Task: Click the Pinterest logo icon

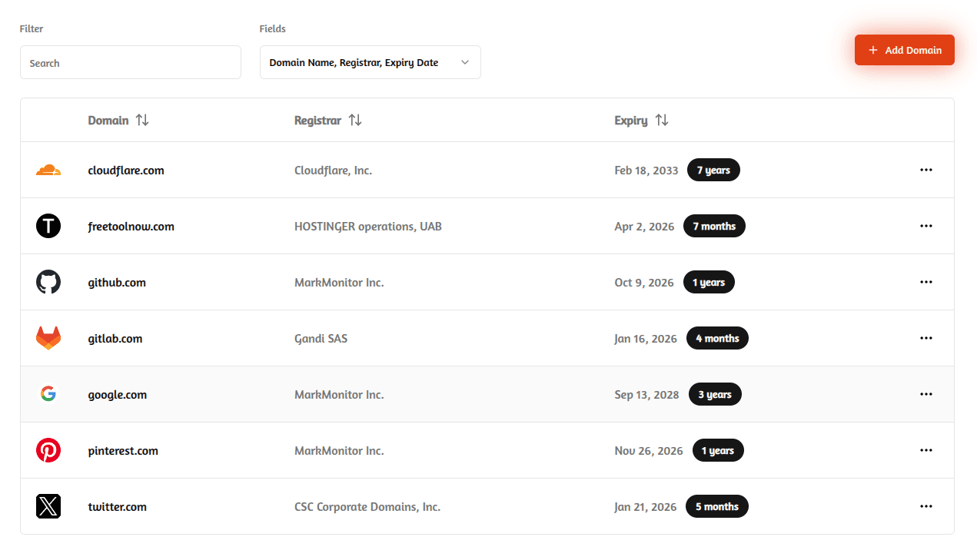Action: click(x=48, y=450)
